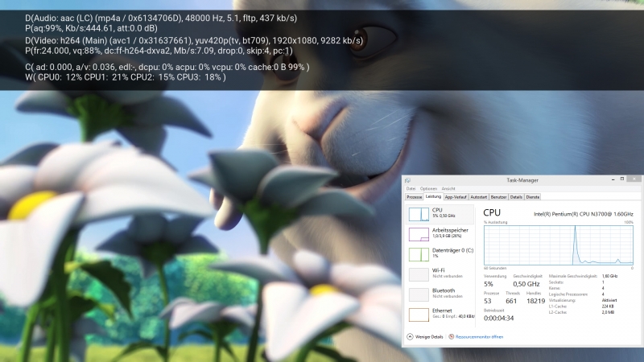This screenshot has width=644, height=362.
Task: Click the Datenträger 0 (C:) label text
Action: point(452,250)
